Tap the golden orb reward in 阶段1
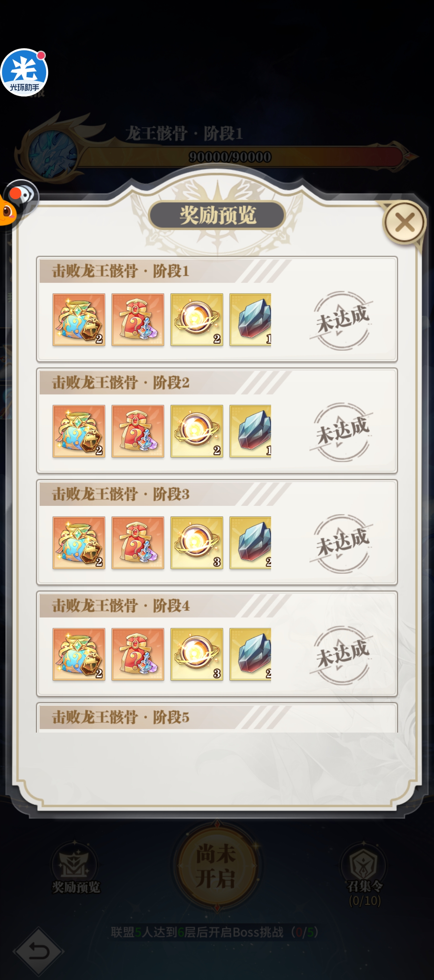This screenshot has height=980, width=434. (197, 319)
